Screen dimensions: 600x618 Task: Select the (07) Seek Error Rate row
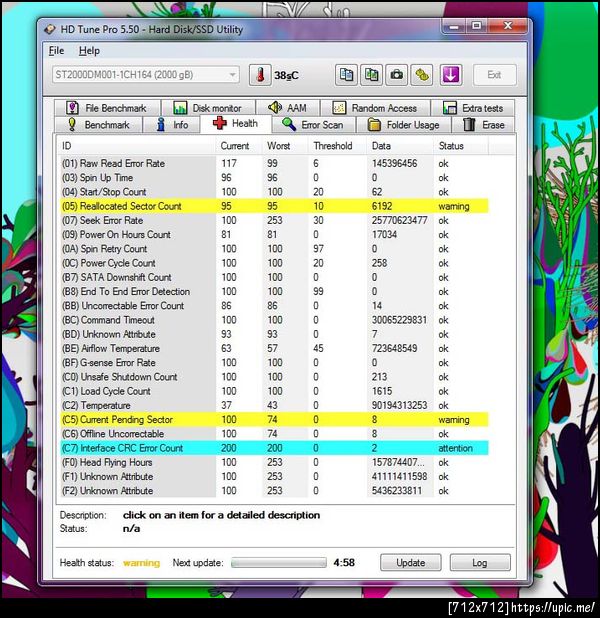point(274,220)
